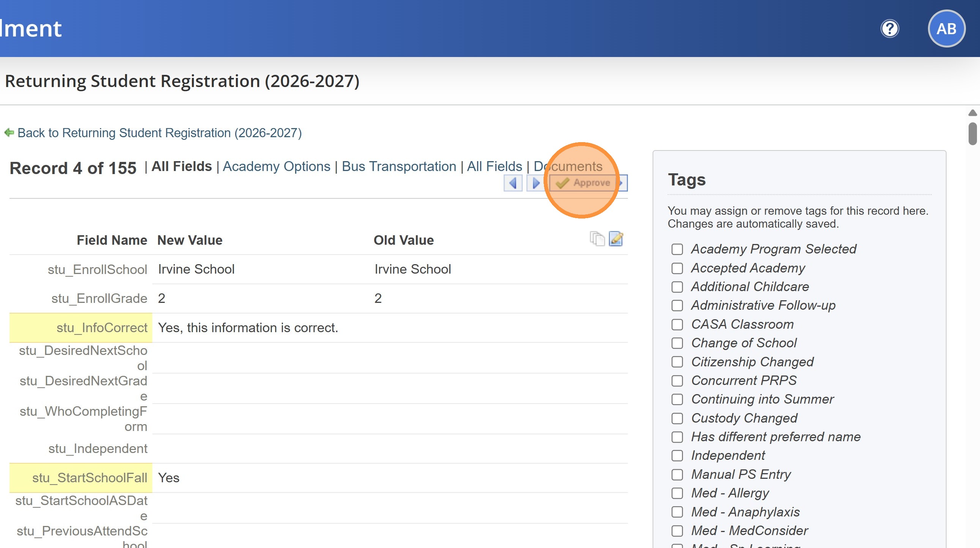Click the copy values icon
980x548 pixels.
(x=597, y=239)
